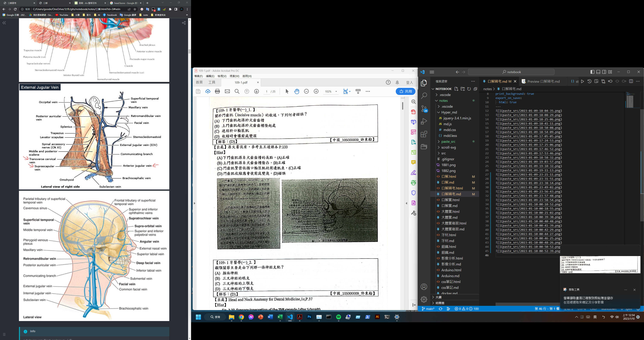
Task: Open Spotify from the taskbar
Action: [x=338, y=317]
